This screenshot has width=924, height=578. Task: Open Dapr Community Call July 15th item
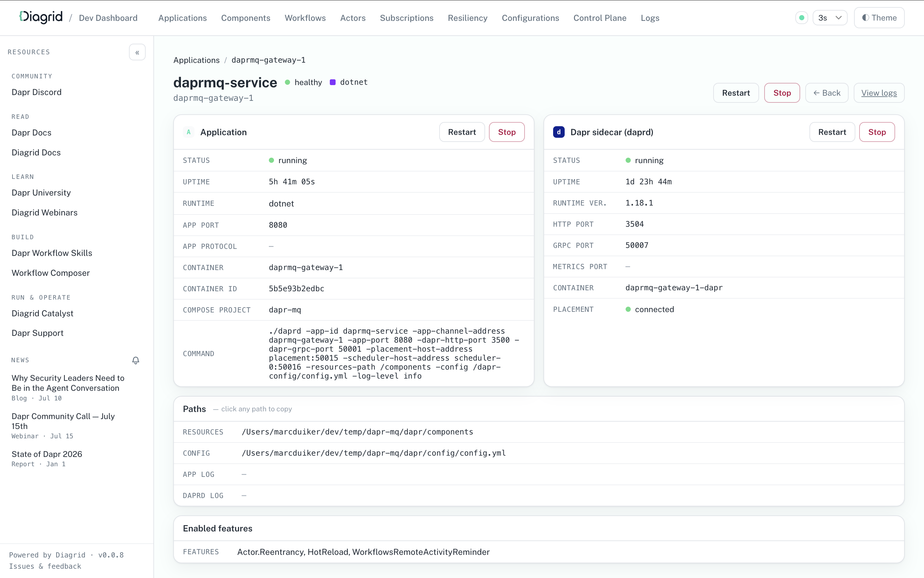coord(63,421)
